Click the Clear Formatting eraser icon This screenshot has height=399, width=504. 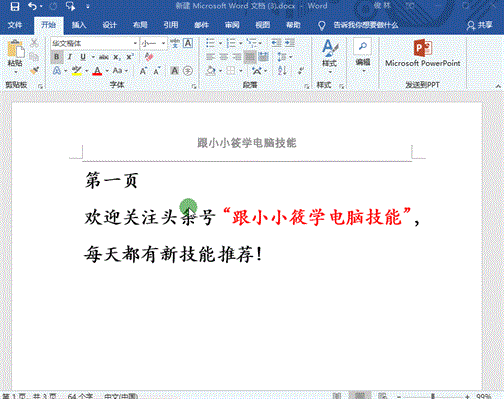point(149,57)
